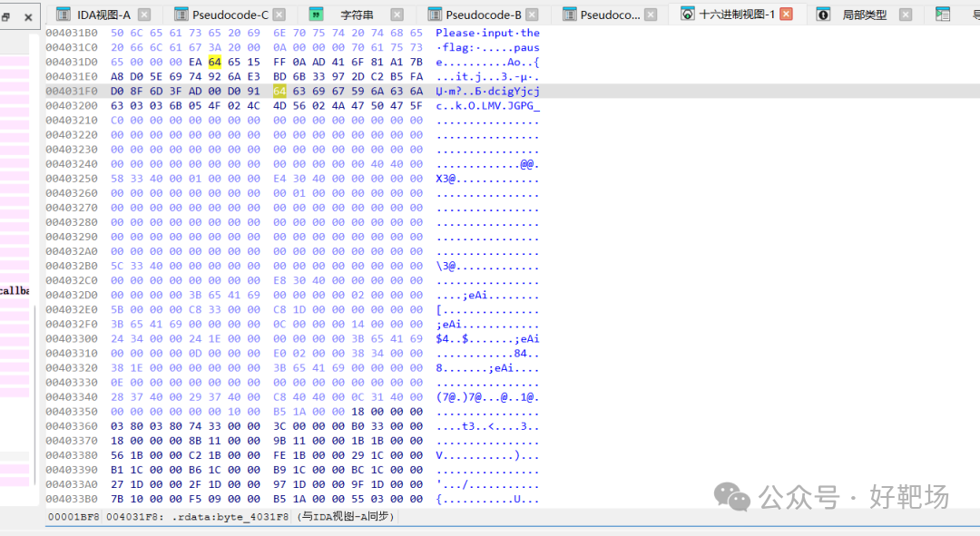
Task: Click the ASCII text 'Please·input·the'
Action: [x=487, y=34]
